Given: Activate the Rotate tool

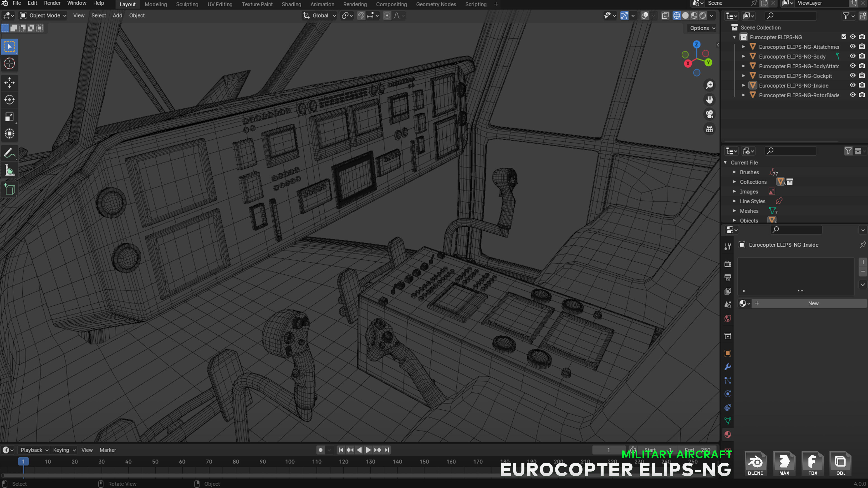Looking at the screenshot, I should point(9,100).
